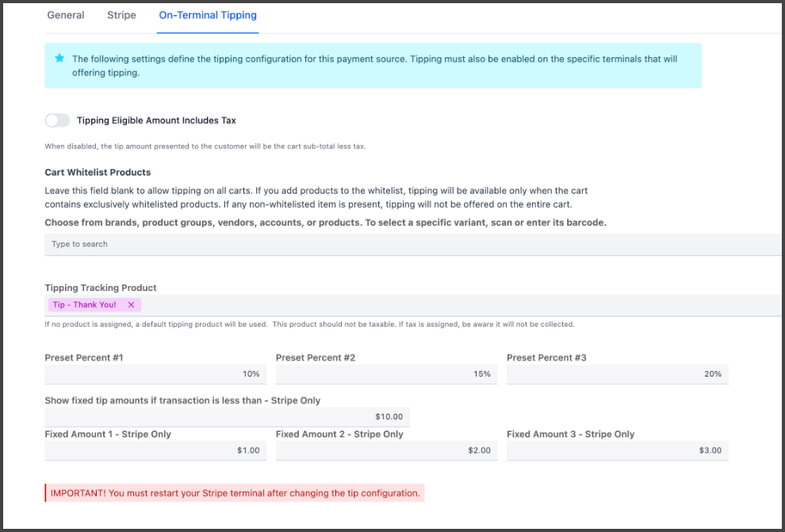Click the star icon in the info banner
The image size is (785, 532).
click(x=59, y=59)
